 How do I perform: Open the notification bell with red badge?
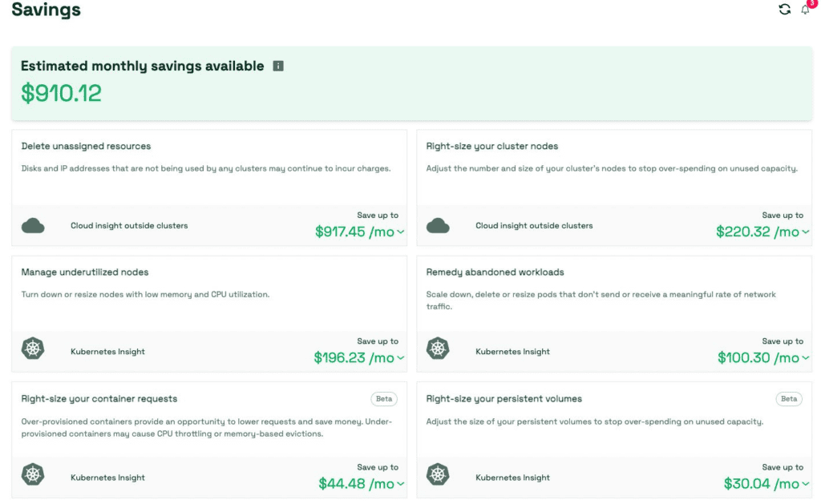[x=806, y=9]
